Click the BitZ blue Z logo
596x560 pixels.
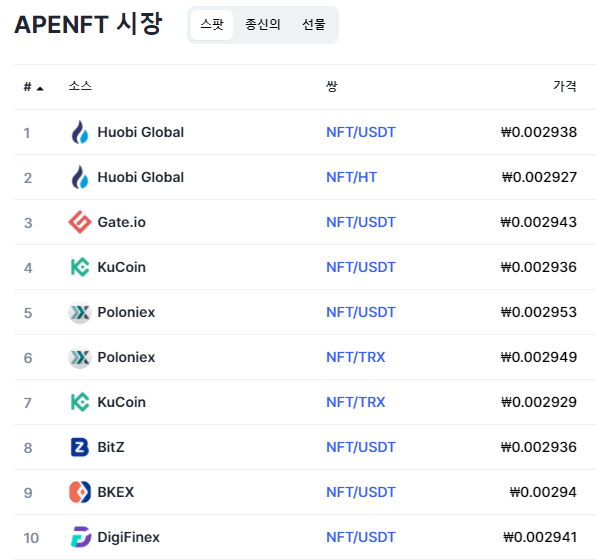click(x=80, y=447)
